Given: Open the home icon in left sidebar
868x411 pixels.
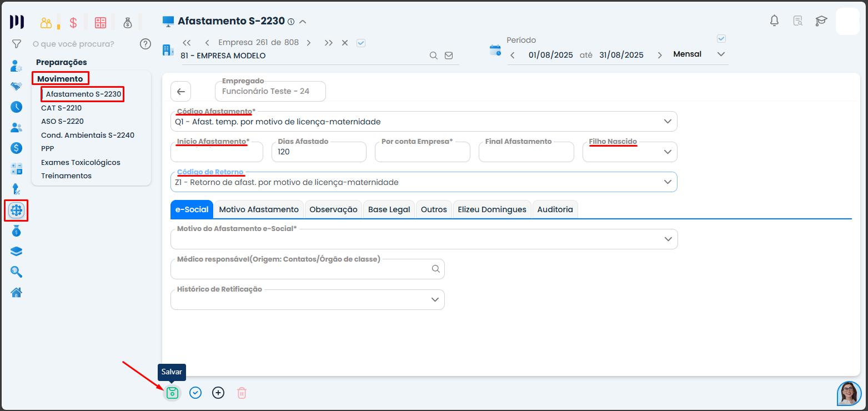Looking at the screenshot, I should click(17, 292).
